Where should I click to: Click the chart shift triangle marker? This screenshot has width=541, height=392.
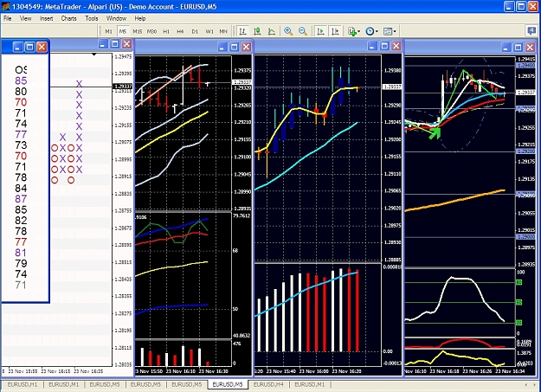pyautogui.click(x=94, y=55)
